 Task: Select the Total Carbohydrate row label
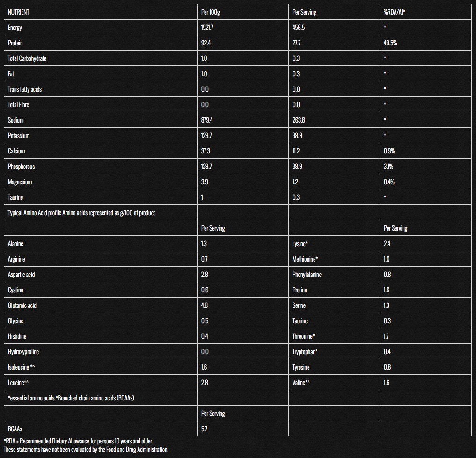pyautogui.click(x=27, y=58)
